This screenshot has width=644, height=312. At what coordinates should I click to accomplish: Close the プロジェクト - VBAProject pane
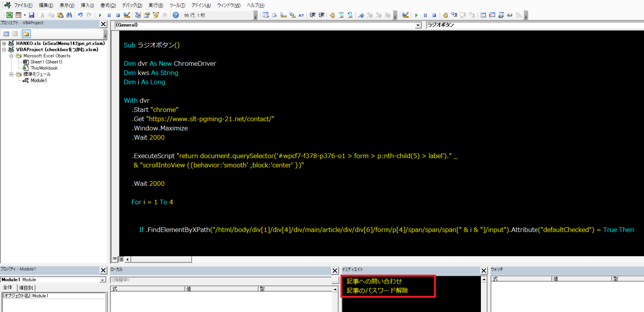click(x=104, y=24)
